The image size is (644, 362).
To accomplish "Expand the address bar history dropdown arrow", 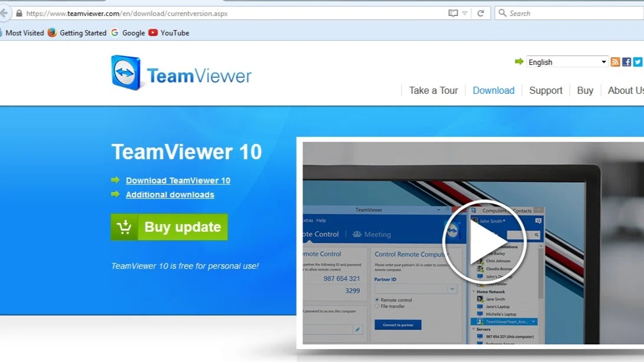I will [x=465, y=13].
